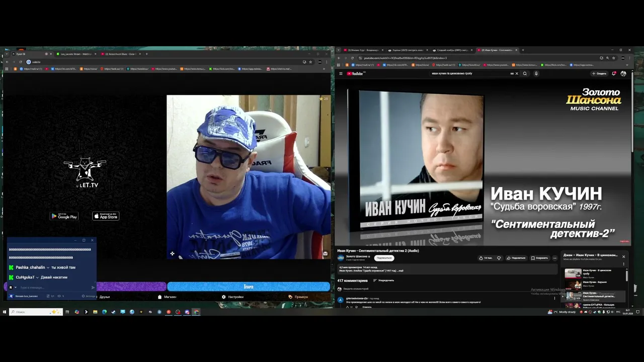This screenshot has height=362, width=644.
Task: Save the video with Сохранить
Action: (x=539, y=258)
